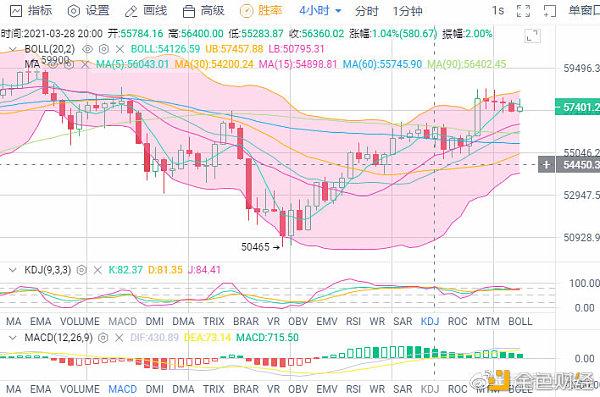600x397 pixels.
Task: Select SAR in the KDJ panel tabs
Action: pos(403,322)
